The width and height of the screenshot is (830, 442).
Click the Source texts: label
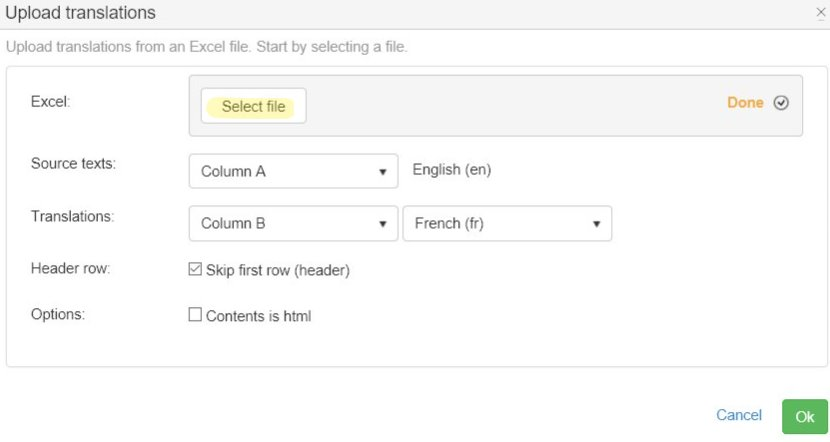[73, 163]
